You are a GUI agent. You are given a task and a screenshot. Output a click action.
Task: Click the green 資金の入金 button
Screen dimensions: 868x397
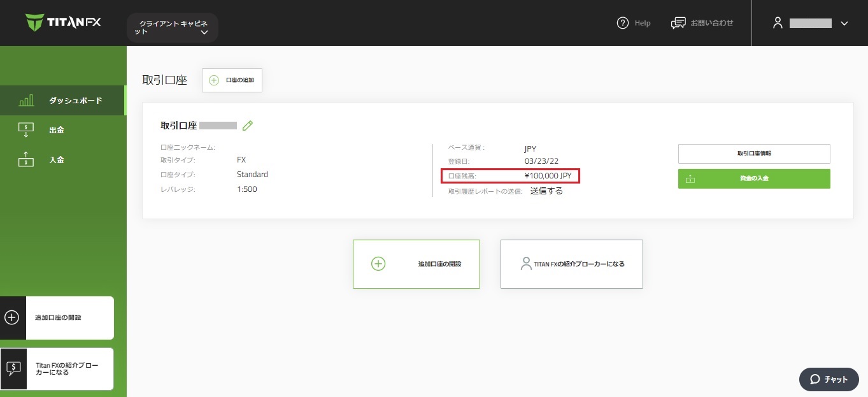click(754, 178)
